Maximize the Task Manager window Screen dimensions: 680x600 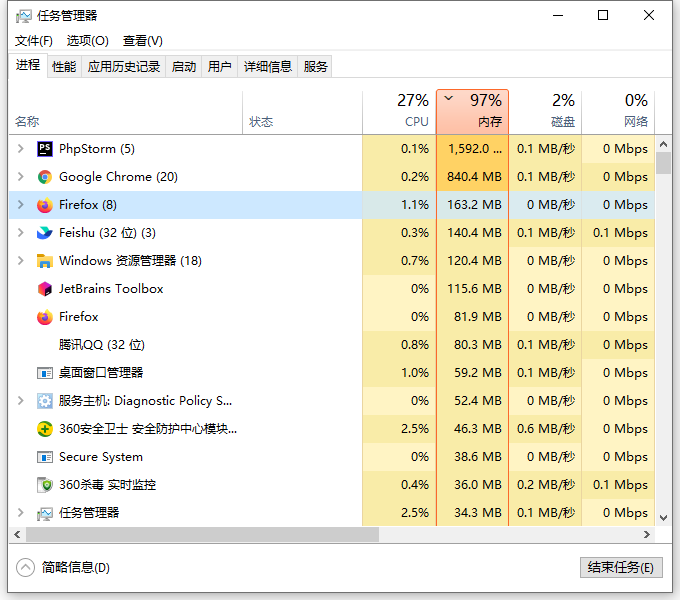tap(603, 16)
